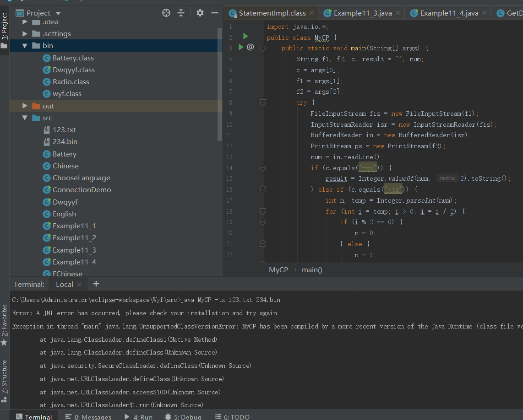This screenshot has width=523, height=420.
Task: Expand the out folder
Action: point(25,106)
